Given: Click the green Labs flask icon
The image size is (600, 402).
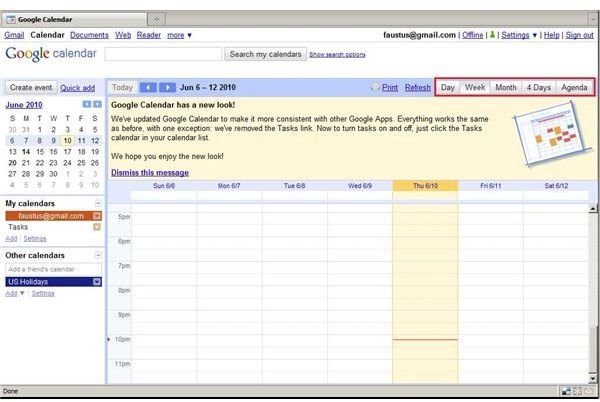Looking at the screenshot, I should point(492,35).
